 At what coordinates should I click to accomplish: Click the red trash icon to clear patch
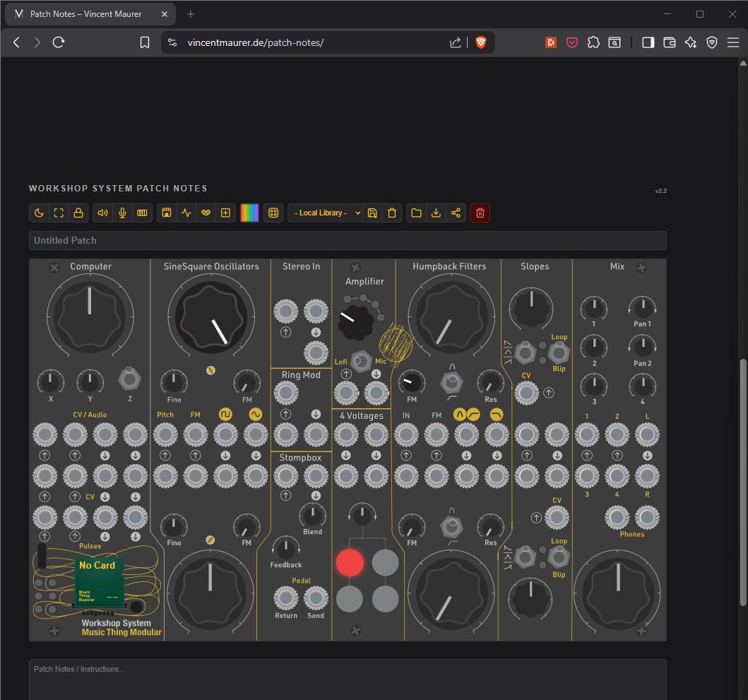[x=480, y=213]
